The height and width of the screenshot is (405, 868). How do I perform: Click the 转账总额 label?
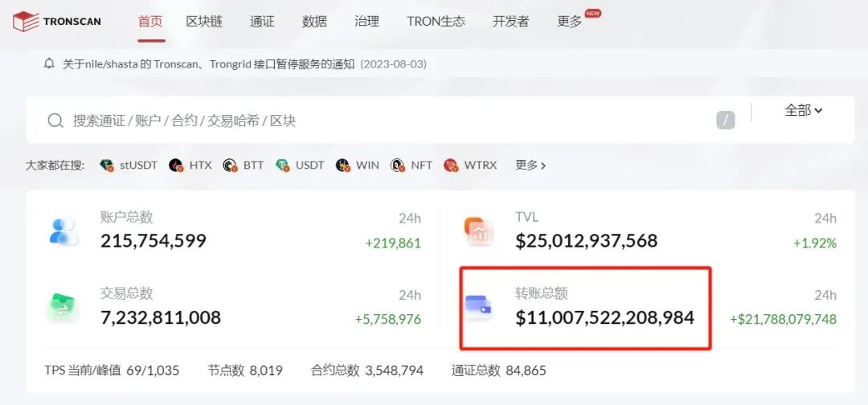(542, 293)
